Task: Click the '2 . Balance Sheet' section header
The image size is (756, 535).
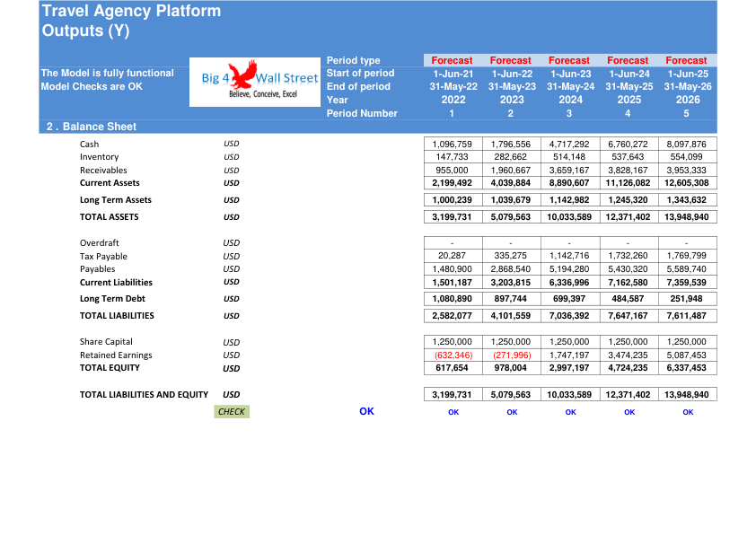Action: [91, 127]
